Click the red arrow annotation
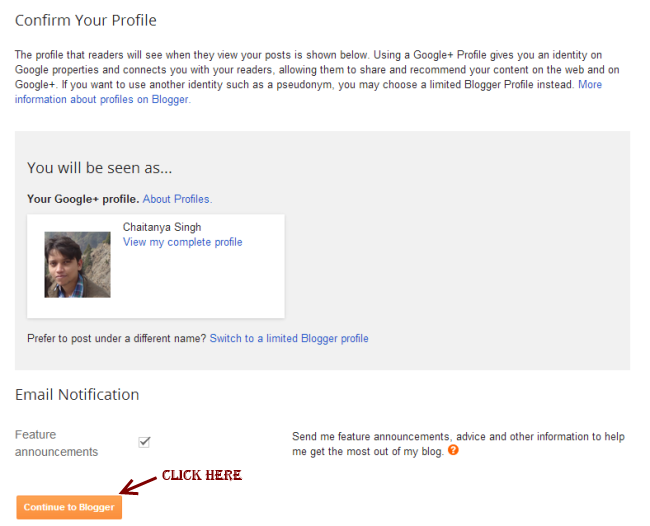 [138, 483]
